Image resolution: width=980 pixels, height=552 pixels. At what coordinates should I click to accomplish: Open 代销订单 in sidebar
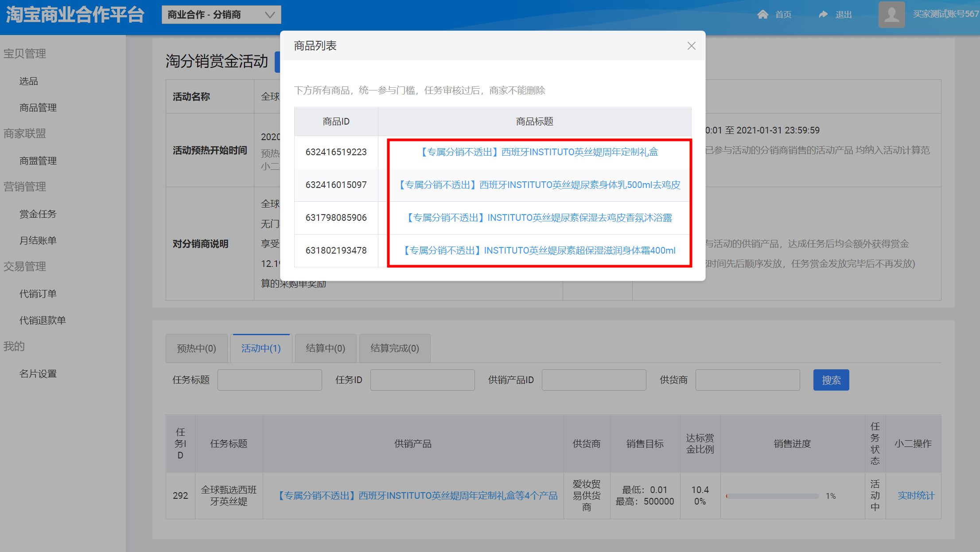38,294
